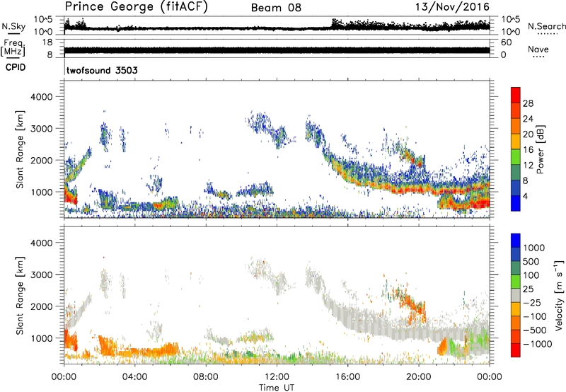Image resolution: width=566 pixels, height=392 pixels.
Task: Click Slant Range label of velocity panel
Action: (x=20, y=296)
